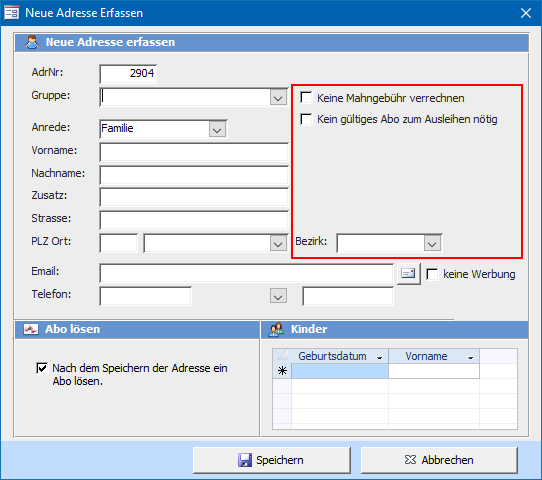
Task: Click the Vorname column header in Kinder
Action: (434, 356)
